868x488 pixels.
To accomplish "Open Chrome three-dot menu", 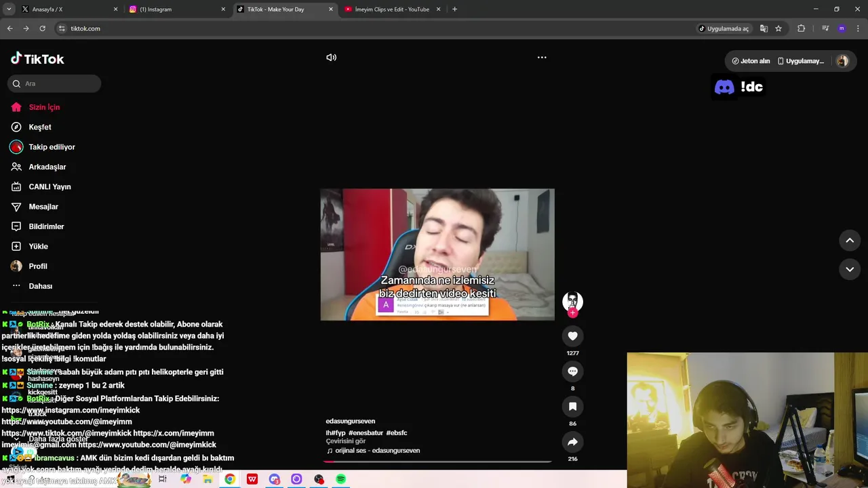I will tap(859, 28).
